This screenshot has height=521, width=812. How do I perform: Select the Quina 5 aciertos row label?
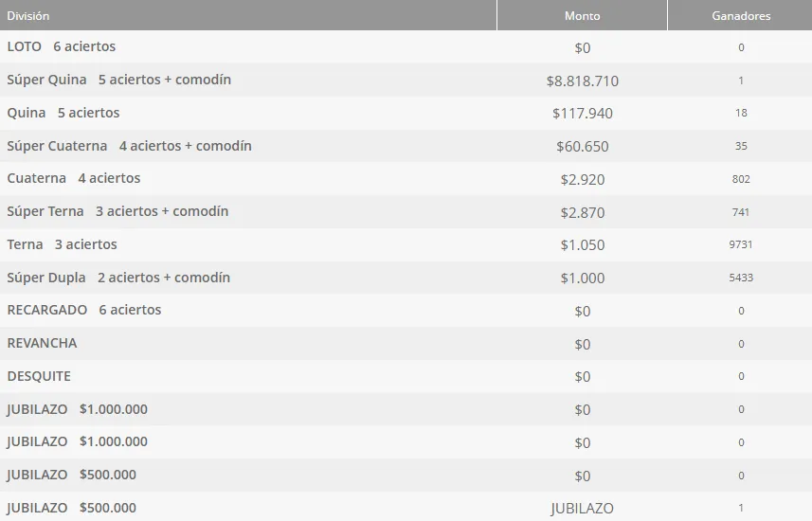[x=63, y=113]
